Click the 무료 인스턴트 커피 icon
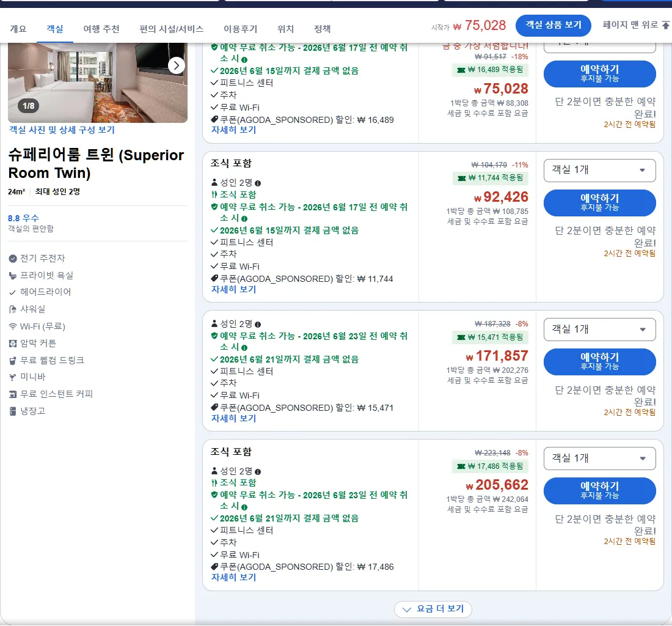The width and height of the screenshot is (672, 626). pos(13,394)
